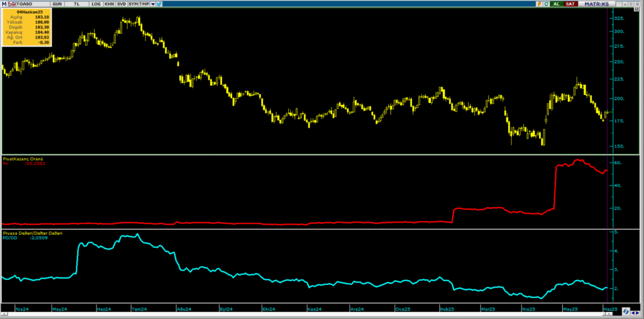644x319 pixels.
Task: Click the Piyasa Değeri/Defter Değeri indicator label
Action: click(x=33, y=233)
